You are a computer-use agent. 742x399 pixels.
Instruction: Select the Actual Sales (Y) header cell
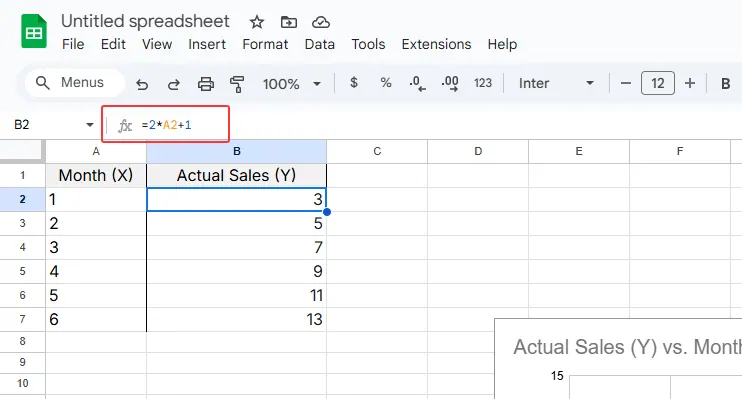point(237,176)
